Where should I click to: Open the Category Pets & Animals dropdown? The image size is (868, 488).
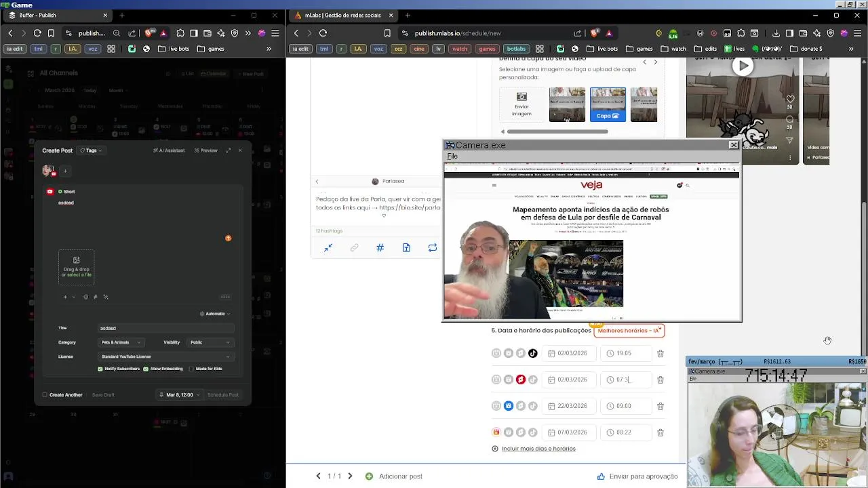pyautogui.click(x=120, y=342)
